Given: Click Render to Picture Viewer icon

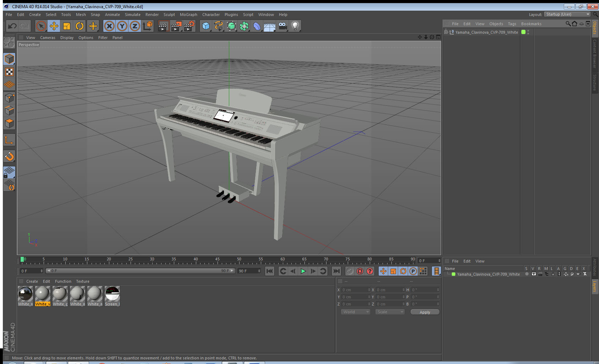Looking at the screenshot, I should click(176, 26).
